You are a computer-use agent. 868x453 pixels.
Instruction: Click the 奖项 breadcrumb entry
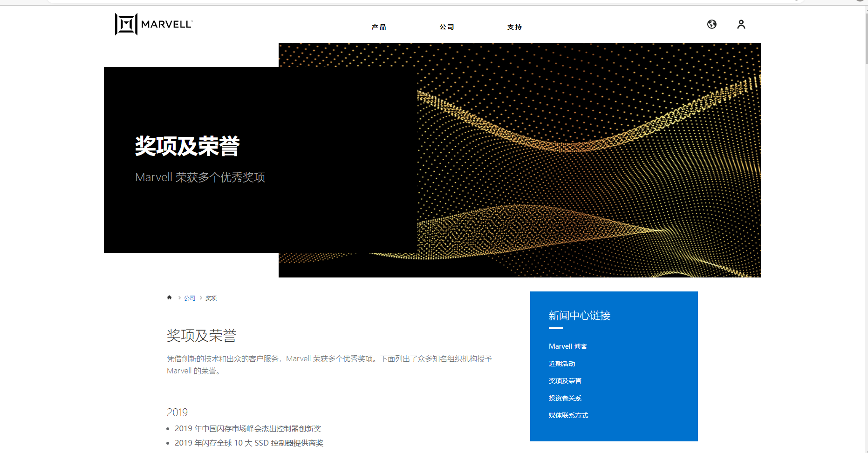click(x=211, y=297)
